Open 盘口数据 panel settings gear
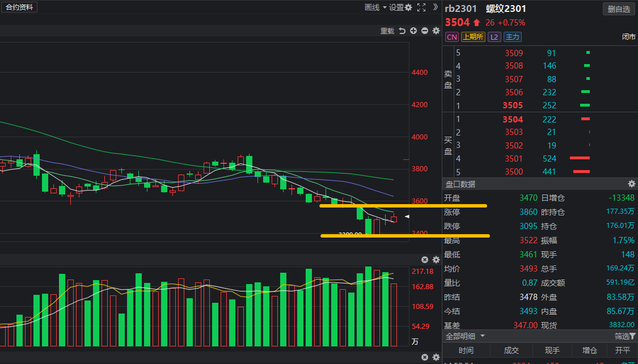 pyautogui.click(x=632, y=184)
